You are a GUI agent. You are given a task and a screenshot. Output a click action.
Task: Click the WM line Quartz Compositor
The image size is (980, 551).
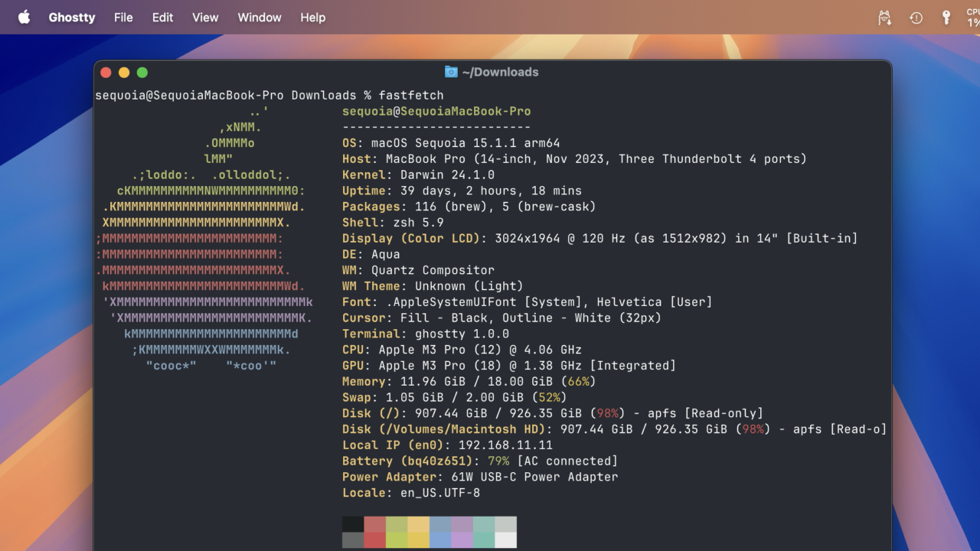coord(418,270)
